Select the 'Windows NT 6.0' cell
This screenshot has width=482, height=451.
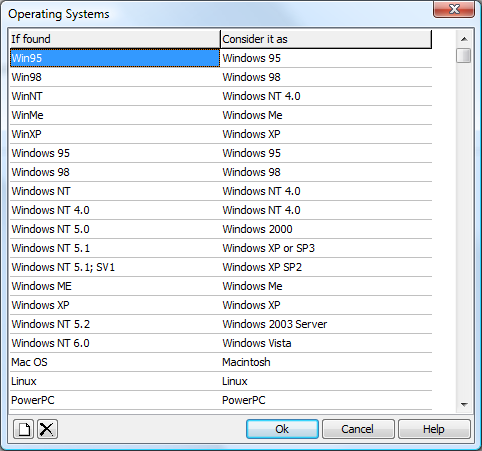(x=115, y=343)
